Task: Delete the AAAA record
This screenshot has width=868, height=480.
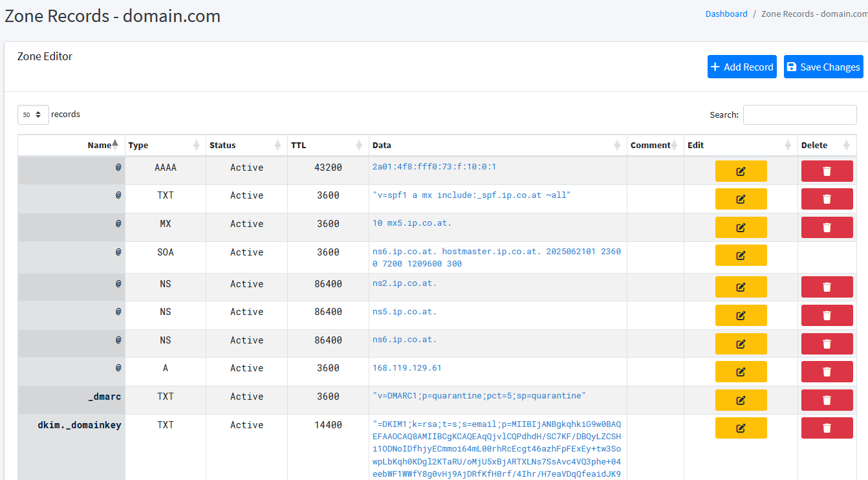Action: pos(827,171)
